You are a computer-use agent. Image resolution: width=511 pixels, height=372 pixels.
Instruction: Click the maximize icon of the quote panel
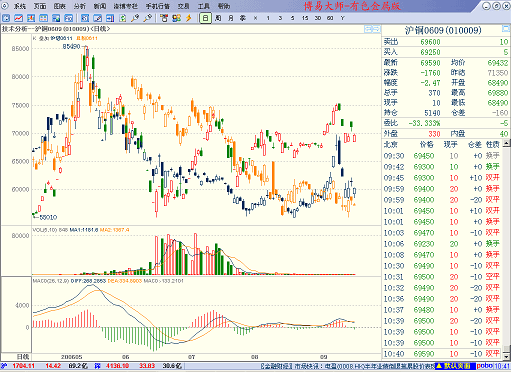click(x=506, y=29)
